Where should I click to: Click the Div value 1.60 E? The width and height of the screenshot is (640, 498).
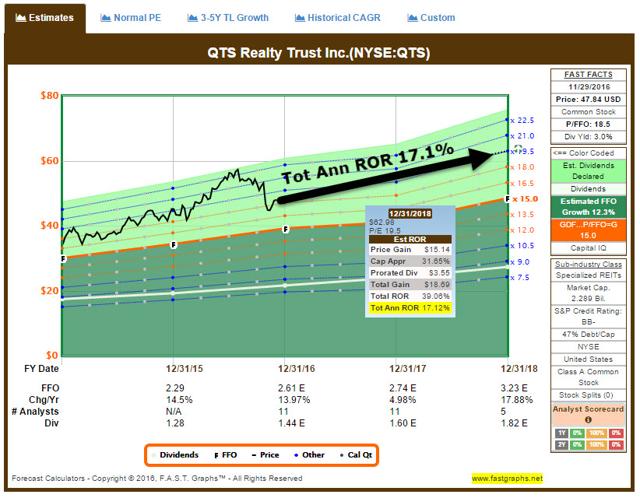(403, 423)
